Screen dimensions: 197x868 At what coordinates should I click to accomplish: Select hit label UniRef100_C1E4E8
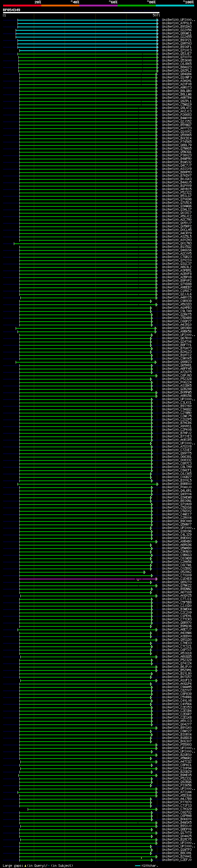(x=177, y=579)
